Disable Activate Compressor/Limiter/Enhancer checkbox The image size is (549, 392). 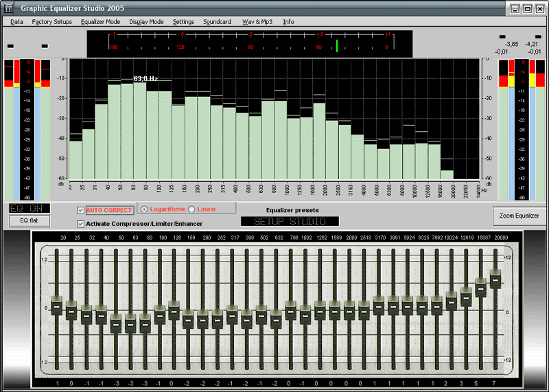click(x=81, y=224)
